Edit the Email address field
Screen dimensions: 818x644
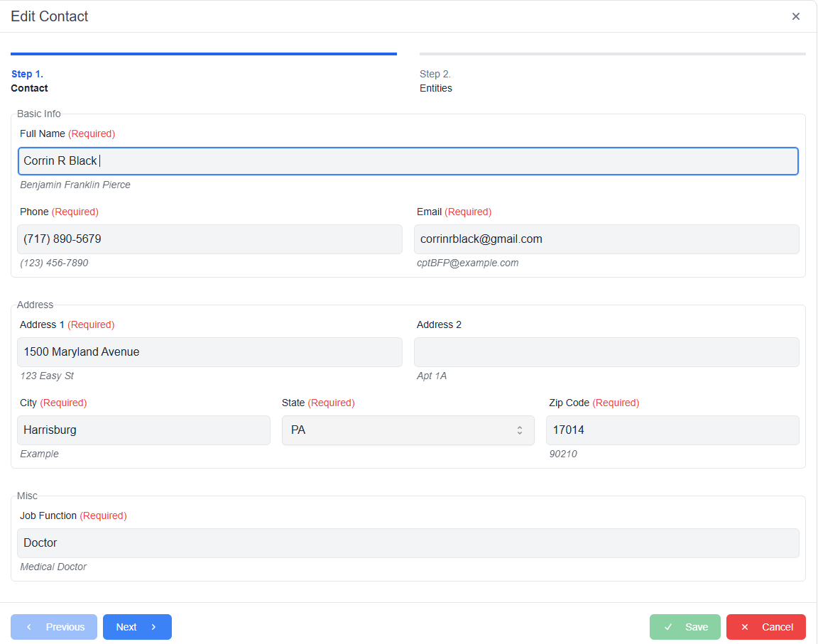[x=606, y=239]
